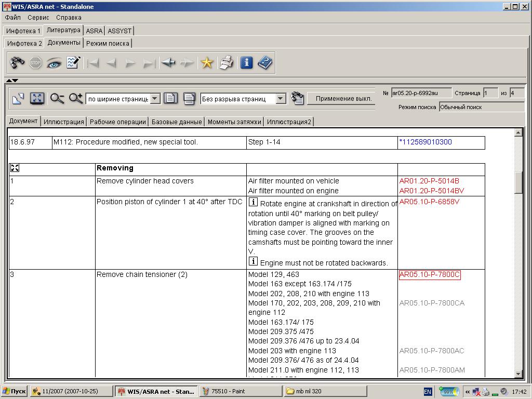This screenshot has width=532, height=399.
Task: Open link AR05.10-P-7800C
Action: coord(429,274)
